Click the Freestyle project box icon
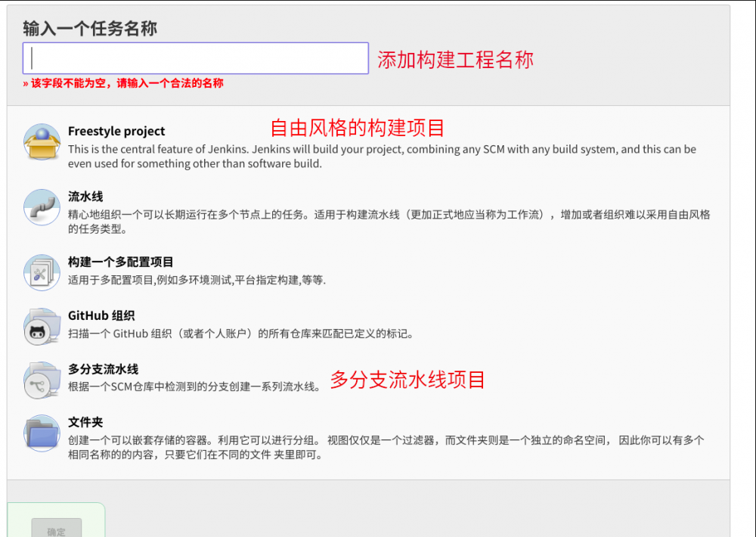This screenshot has width=756, height=537. [x=42, y=142]
